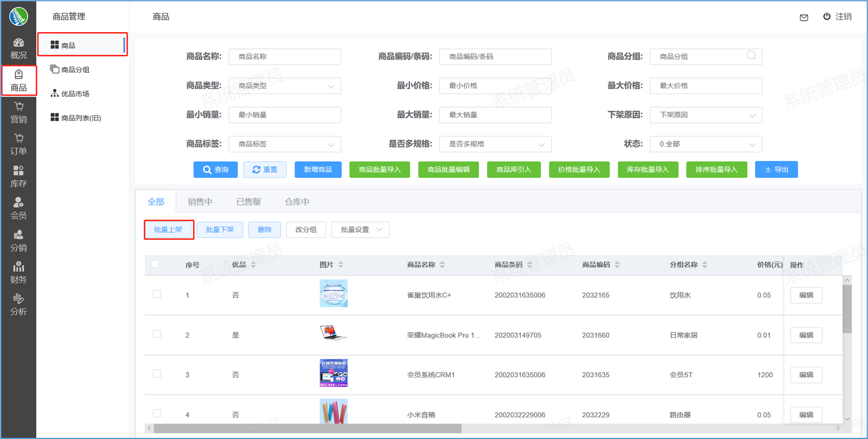Image resolution: width=868 pixels, height=439 pixels.
Task: Expand the 批量设置 dropdown menu
Action: click(360, 230)
